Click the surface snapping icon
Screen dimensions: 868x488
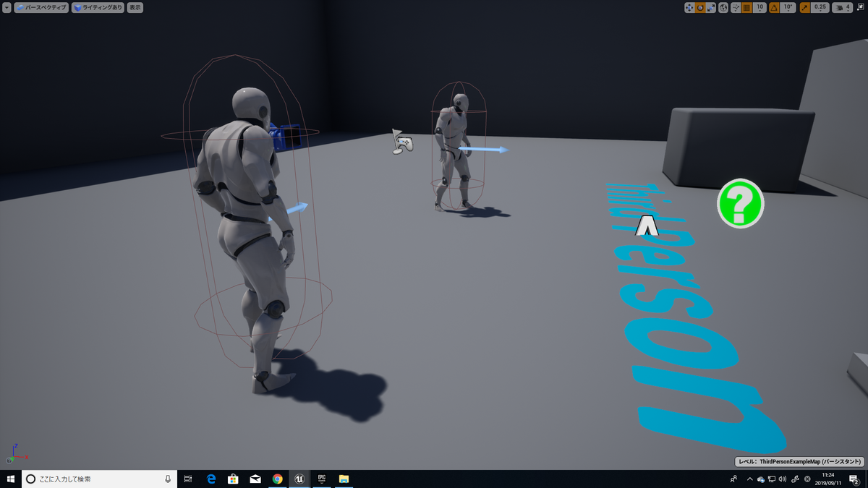(x=736, y=7)
